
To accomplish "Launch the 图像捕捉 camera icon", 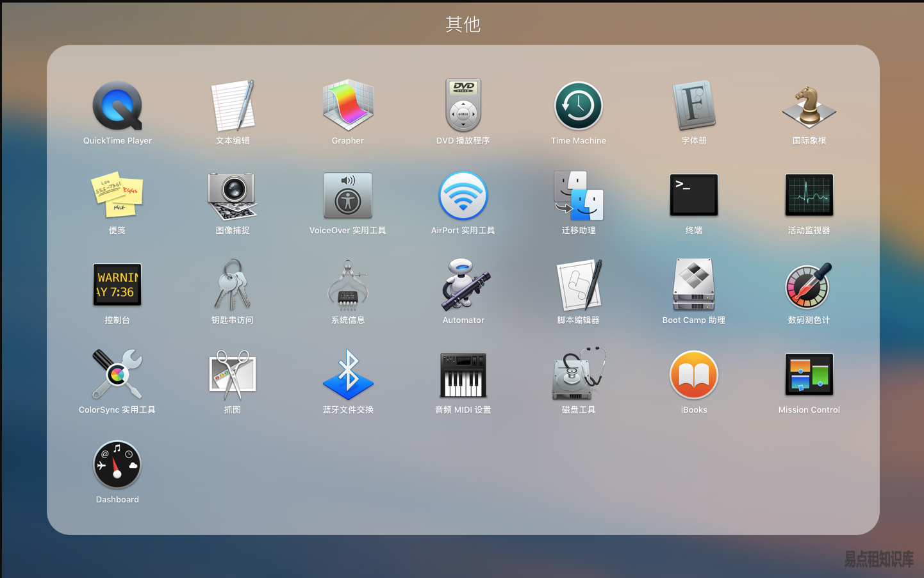I will [x=233, y=195].
